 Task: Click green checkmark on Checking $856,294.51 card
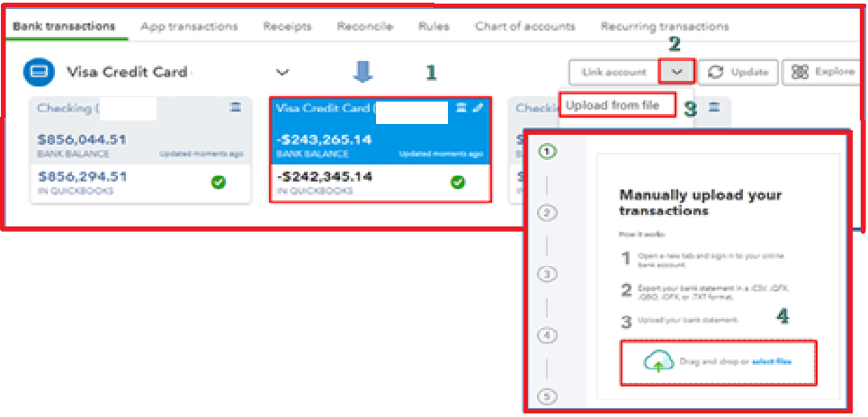pos(219,182)
